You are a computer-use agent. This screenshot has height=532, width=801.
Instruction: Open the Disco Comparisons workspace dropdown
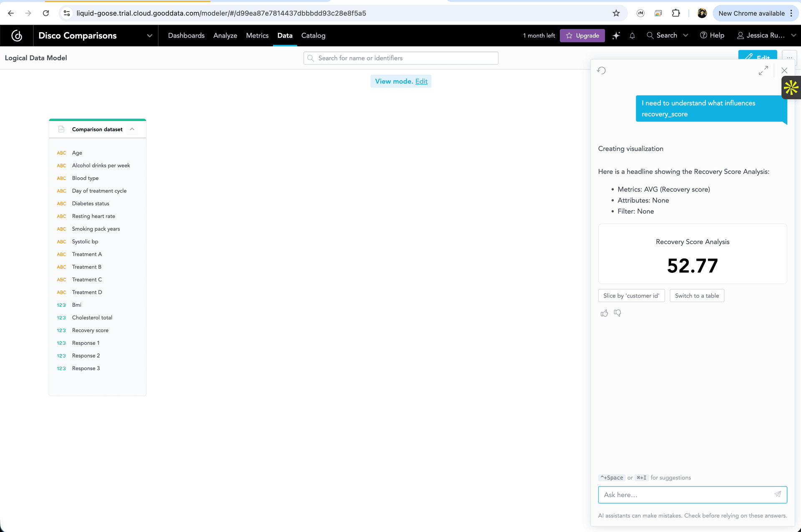(x=149, y=35)
